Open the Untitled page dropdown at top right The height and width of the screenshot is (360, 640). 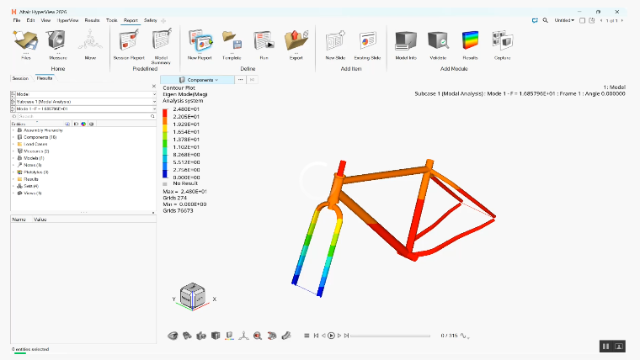(564, 20)
